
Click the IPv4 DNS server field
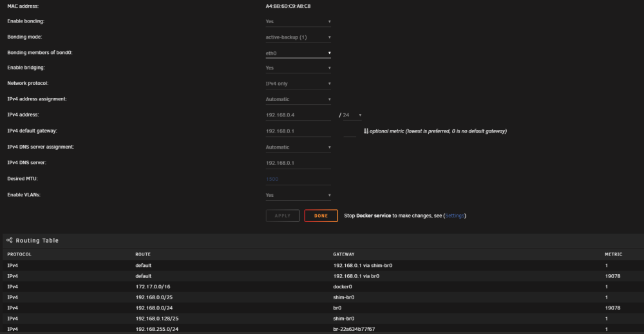point(298,163)
